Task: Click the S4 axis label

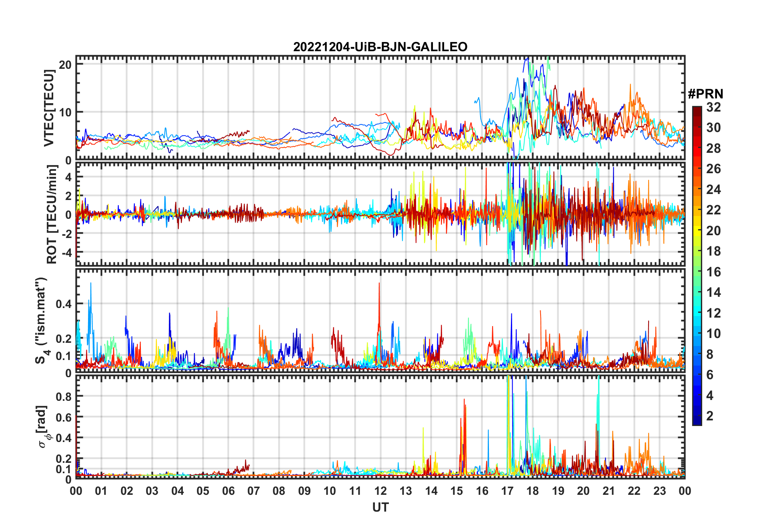Action: (x=42, y=320)
